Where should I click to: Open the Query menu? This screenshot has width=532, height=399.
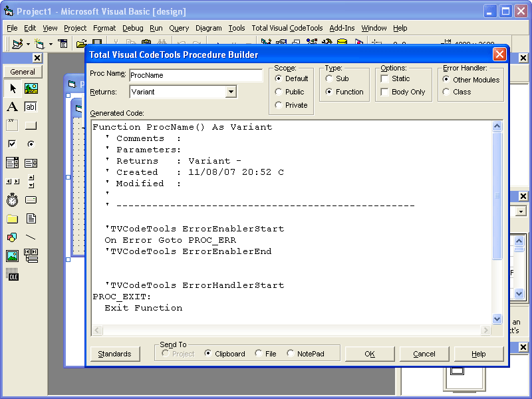click(179, 28)
